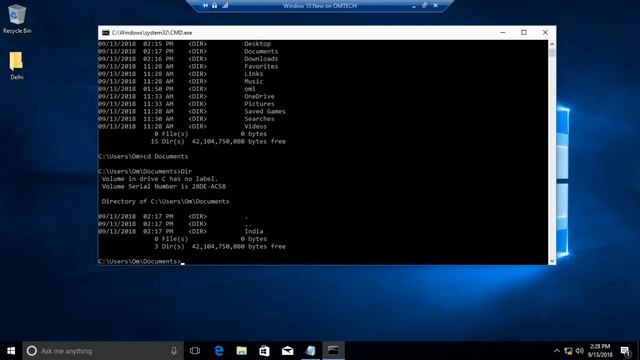640x360 pixels.
Task: Click the 'Links' directory entry
Action: (254, 74)
